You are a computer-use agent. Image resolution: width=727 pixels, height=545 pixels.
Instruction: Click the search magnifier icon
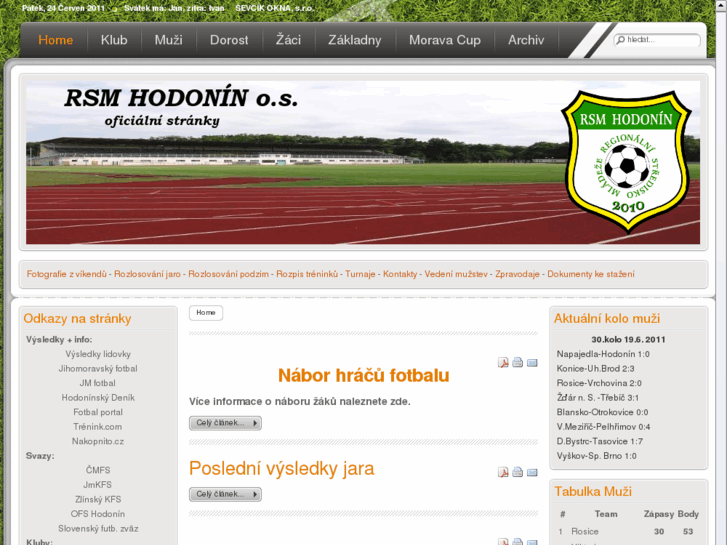pyautogui.click(x=620, y=40)
